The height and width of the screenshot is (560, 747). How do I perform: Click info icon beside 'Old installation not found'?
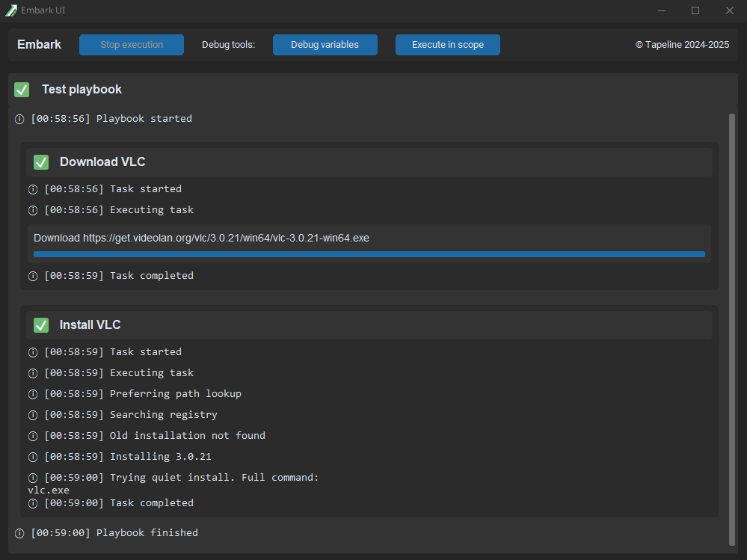33,436
